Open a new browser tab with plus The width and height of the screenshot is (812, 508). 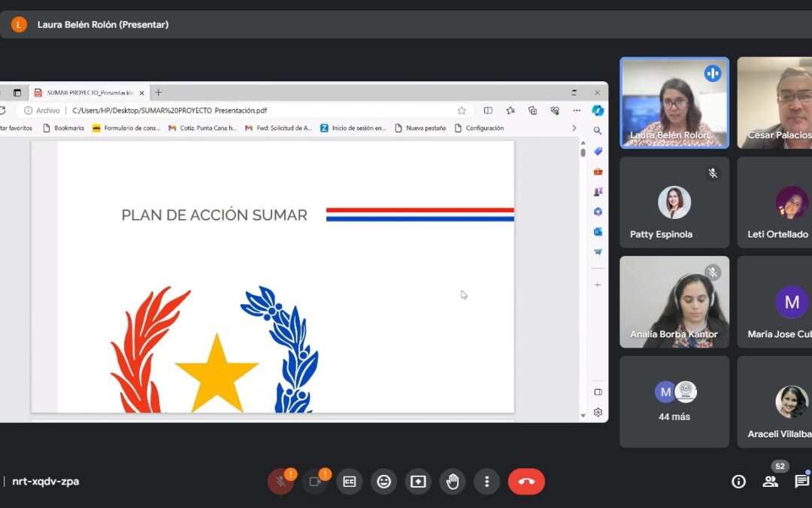[x=158, y=93]
